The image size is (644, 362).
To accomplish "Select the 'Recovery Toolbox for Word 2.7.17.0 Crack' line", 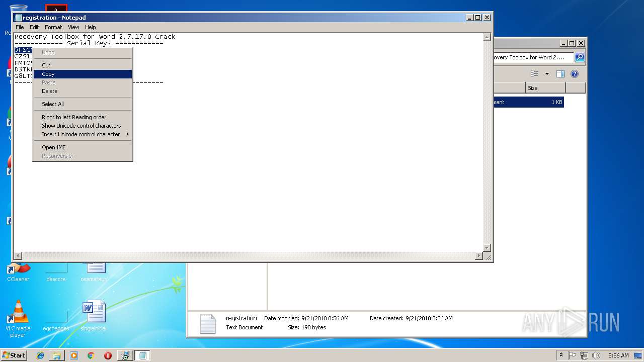I will tap(95, 37).
